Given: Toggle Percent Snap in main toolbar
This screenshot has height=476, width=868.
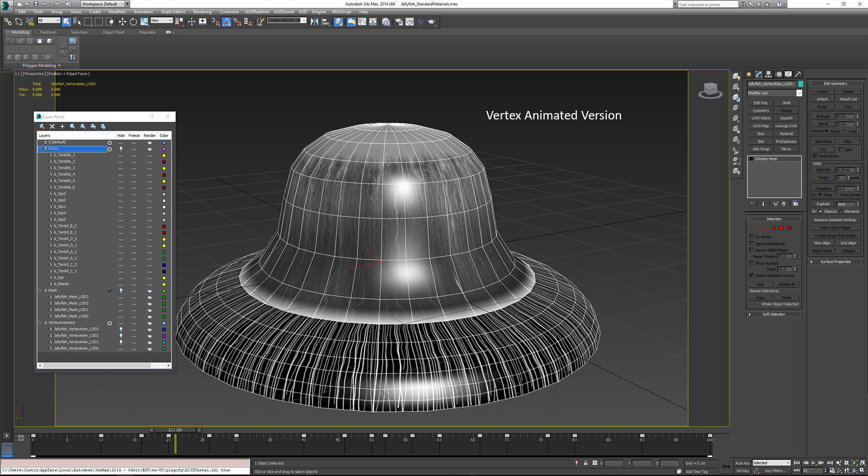Looking at the screenshot, I should [x=237, y=21].
